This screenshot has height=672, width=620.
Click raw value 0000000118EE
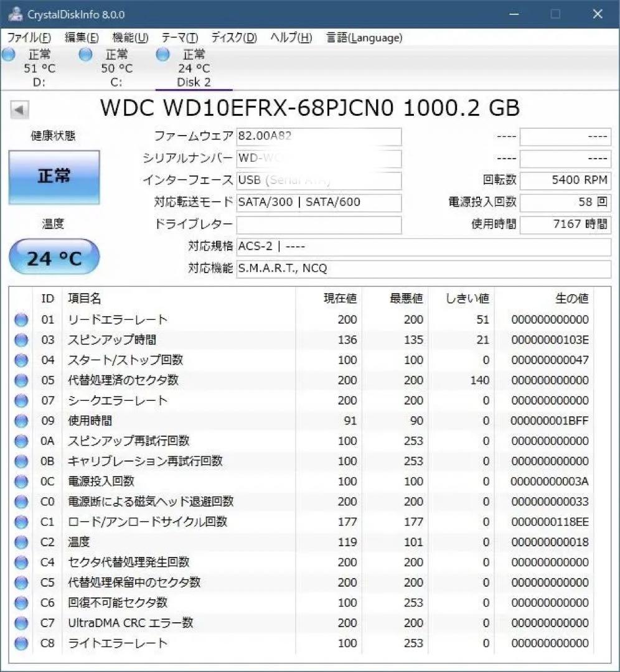pyautogui.click(x=550, y=522)
